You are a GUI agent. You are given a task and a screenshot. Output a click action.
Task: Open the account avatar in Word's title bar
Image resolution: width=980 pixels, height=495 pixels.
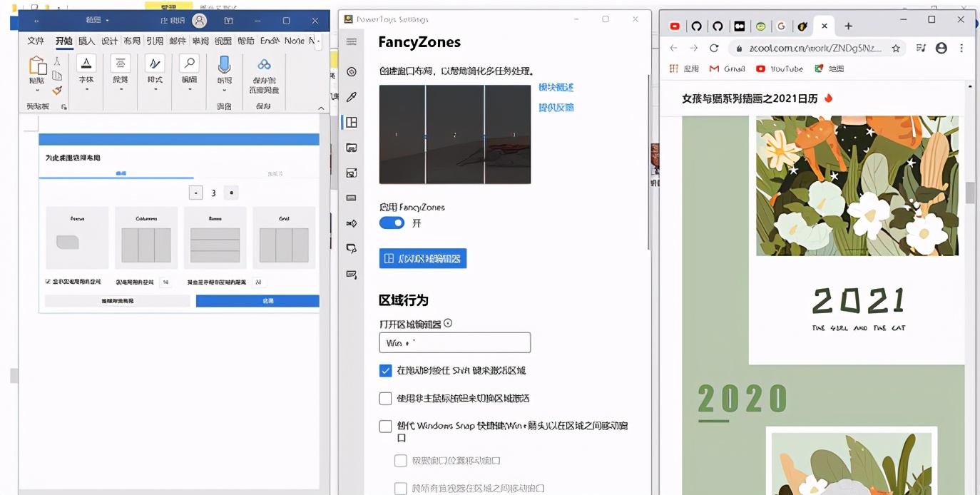200,21
